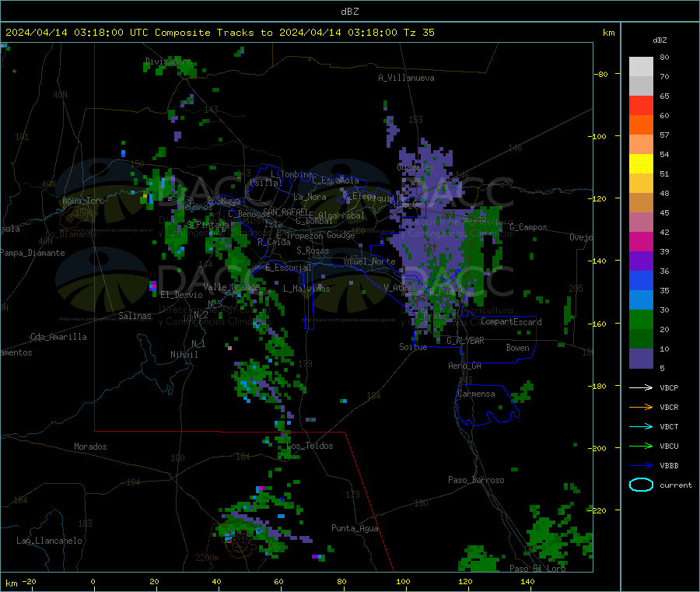Click the 'CompantEscard' place label
The image size is (700, 592).
tap(511, 321)
